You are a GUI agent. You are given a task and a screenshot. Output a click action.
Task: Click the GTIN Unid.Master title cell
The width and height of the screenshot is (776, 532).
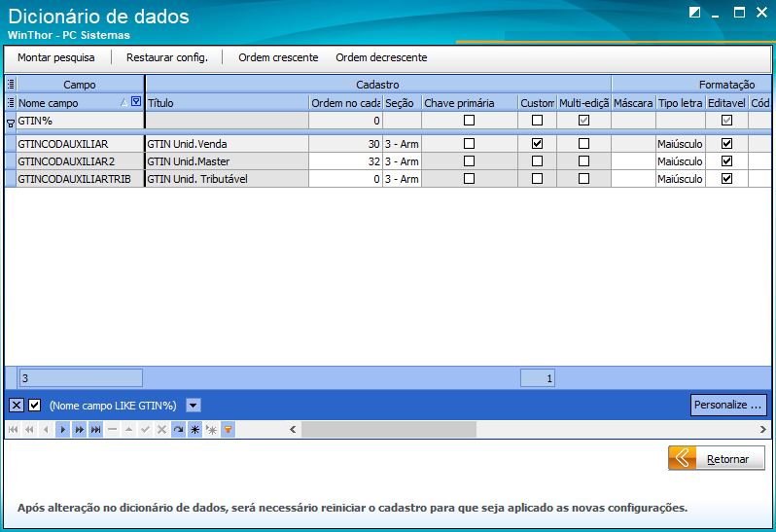[228, 161]
